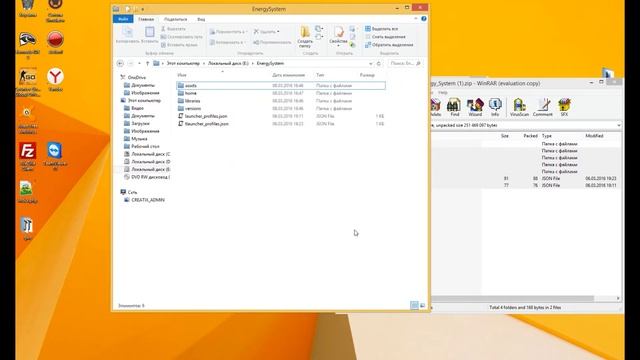Click the VirusScan icon in WinRAR
Viewport: 640px width, 360px height.
point(519,108)
